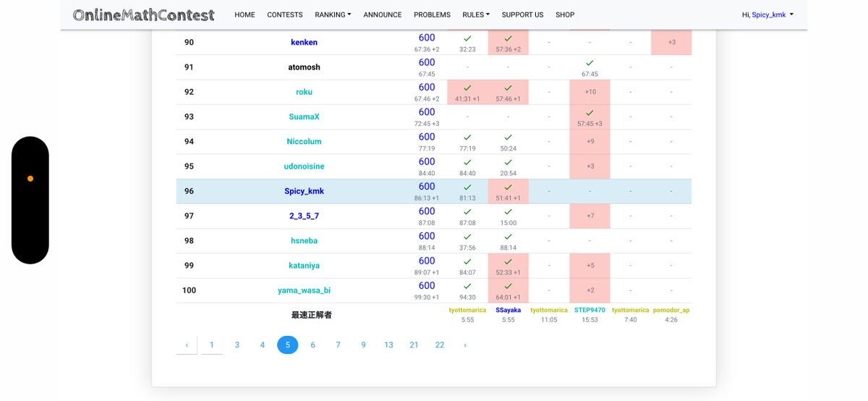Select page 7 in pagination
The width and height of the screenshot is (868, 401).
coord(338,345)
